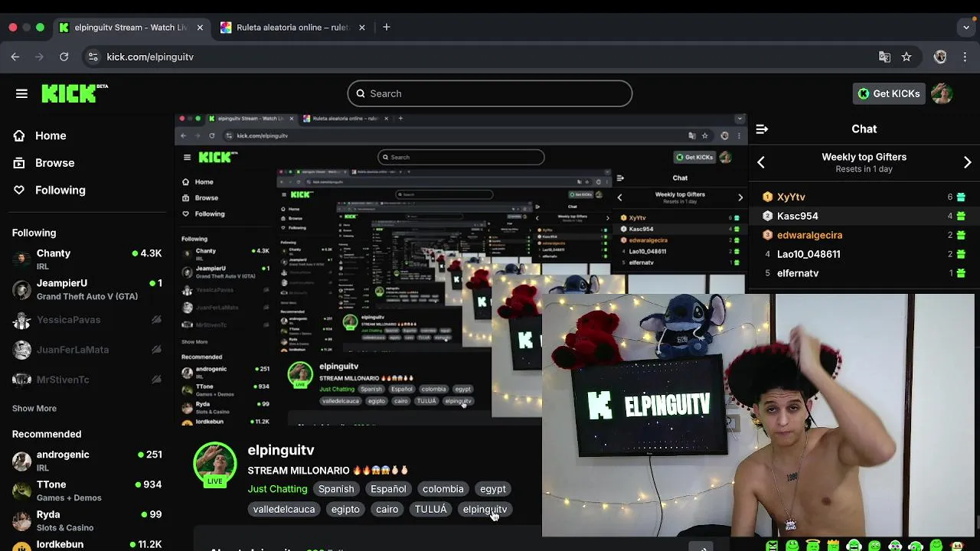Open the Google Translate page icon

(x=884, y=57)
